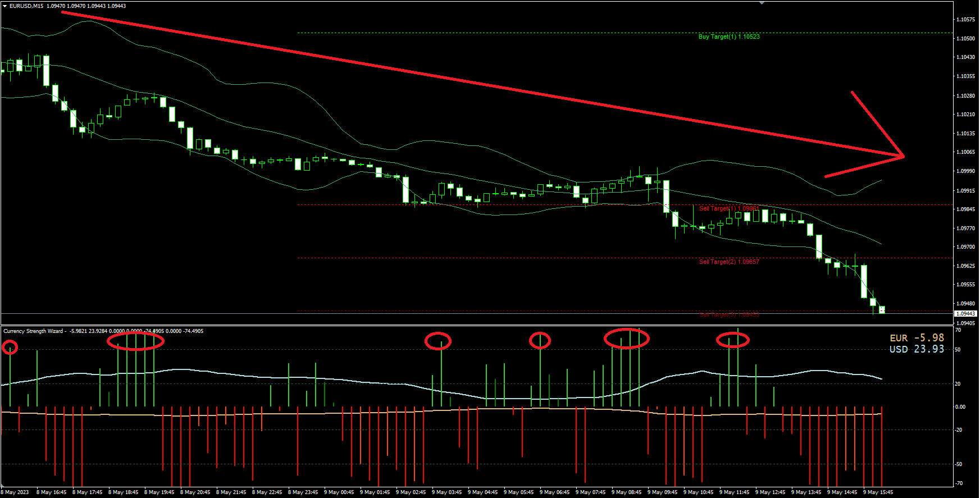
Task: Click the USD 23.93 strength readout
Action: click(x=917, y=349)
